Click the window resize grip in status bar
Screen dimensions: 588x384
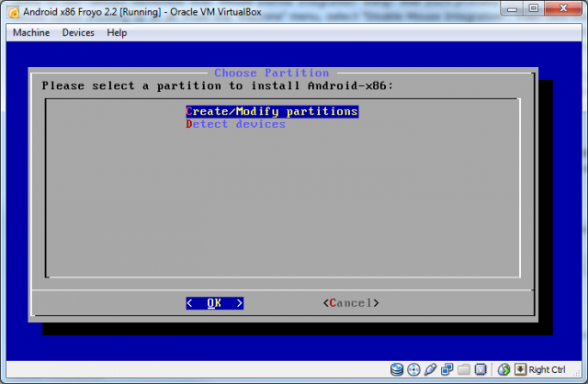click(577, 373)
